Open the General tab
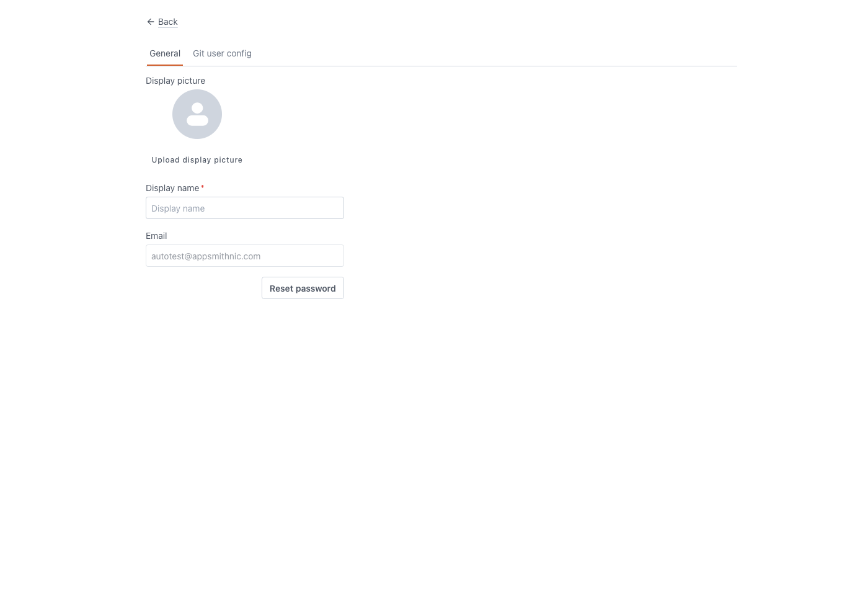 pyautogui.click(x=165, y=53)
